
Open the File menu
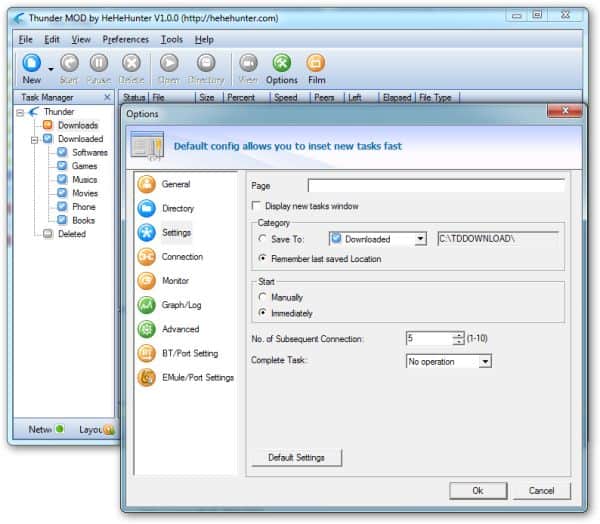coord(25,39)
